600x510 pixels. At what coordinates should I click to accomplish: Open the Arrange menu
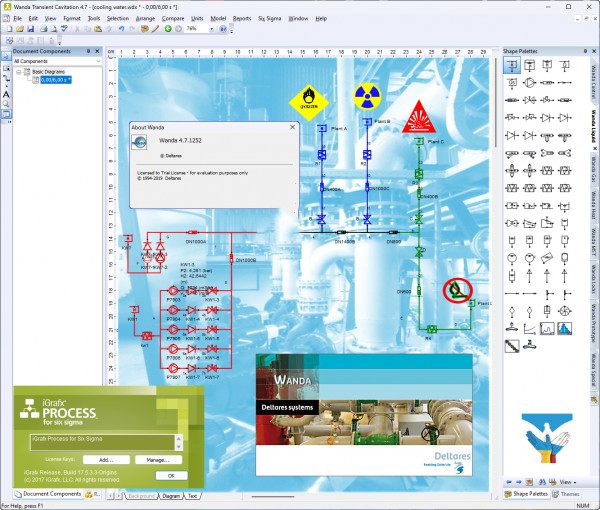pos(145,18)
